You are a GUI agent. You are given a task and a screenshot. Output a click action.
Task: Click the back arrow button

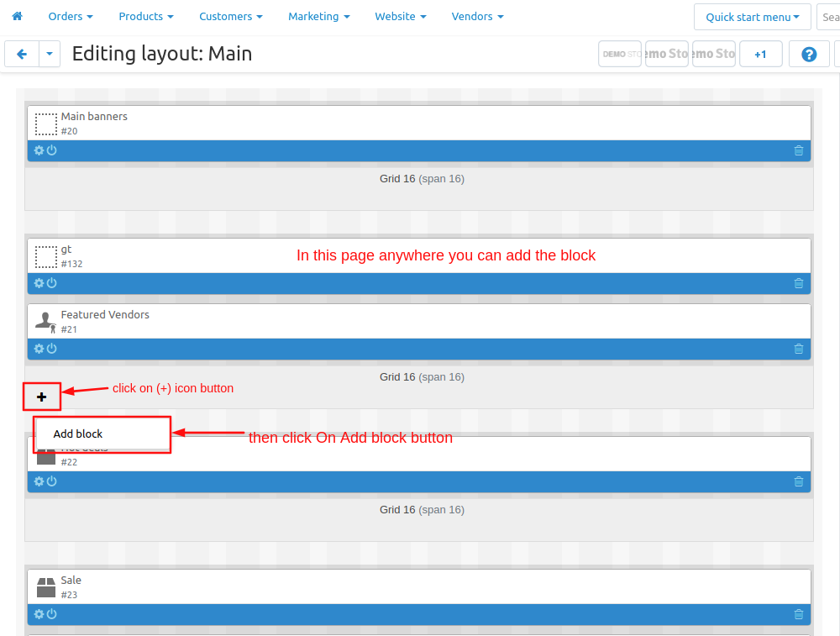[x=22, y=54]
